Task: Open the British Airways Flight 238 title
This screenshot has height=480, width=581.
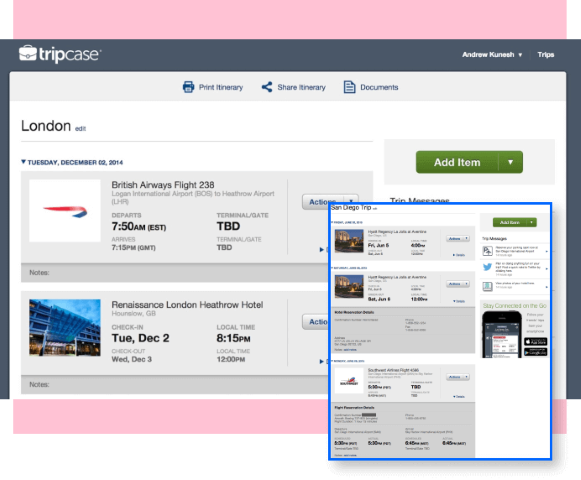Action: 163,185
